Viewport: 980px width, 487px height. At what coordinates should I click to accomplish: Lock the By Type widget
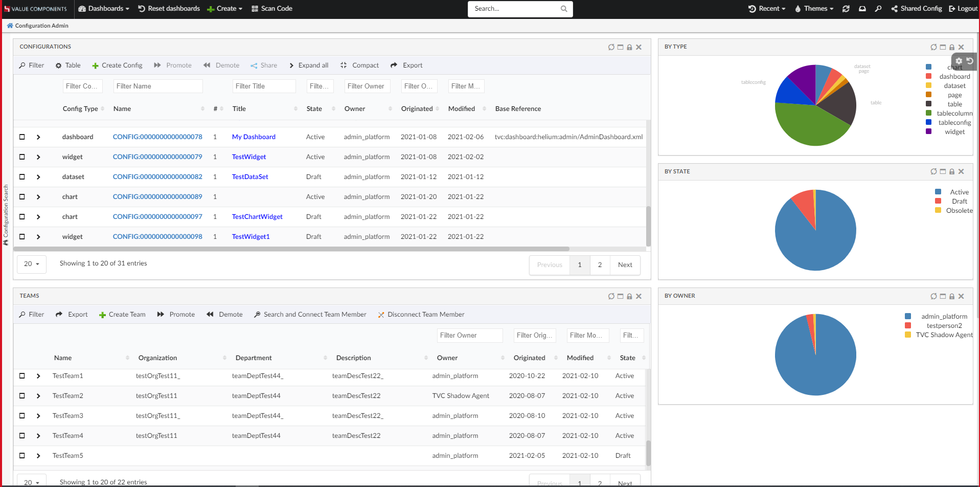pos(952,47)
